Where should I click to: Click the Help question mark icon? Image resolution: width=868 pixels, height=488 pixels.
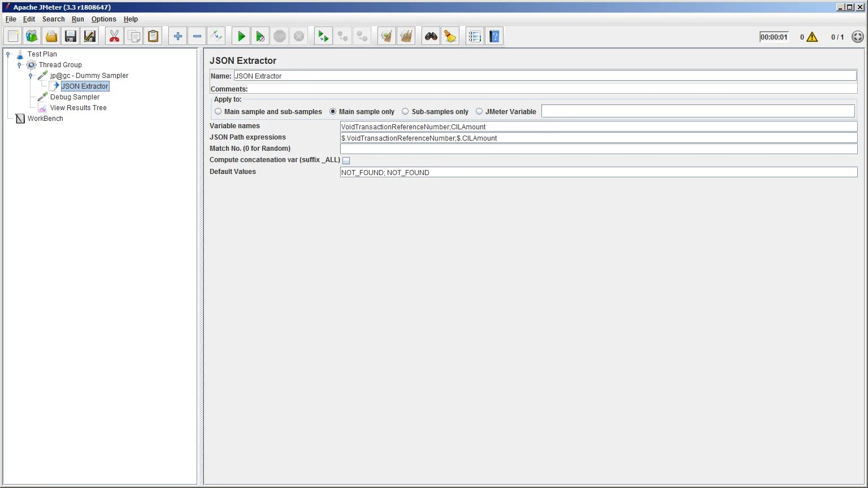click(x=494, y=37)
